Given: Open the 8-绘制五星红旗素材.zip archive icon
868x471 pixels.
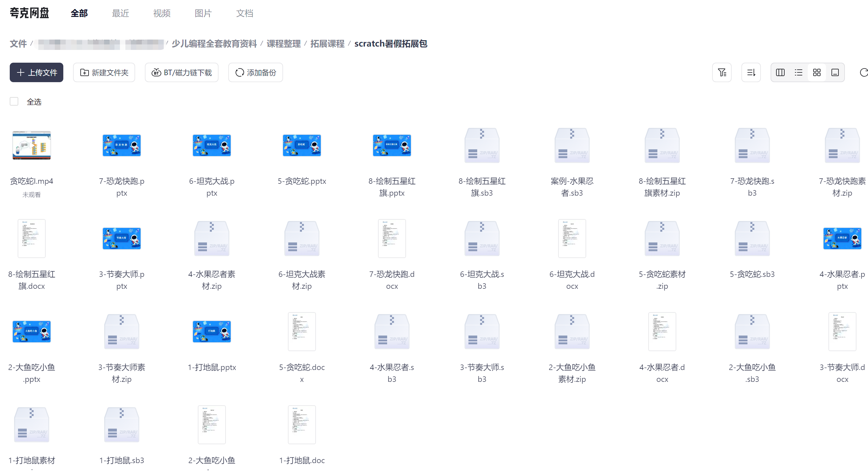Looking at the screenshot, I should coord(662,145).
